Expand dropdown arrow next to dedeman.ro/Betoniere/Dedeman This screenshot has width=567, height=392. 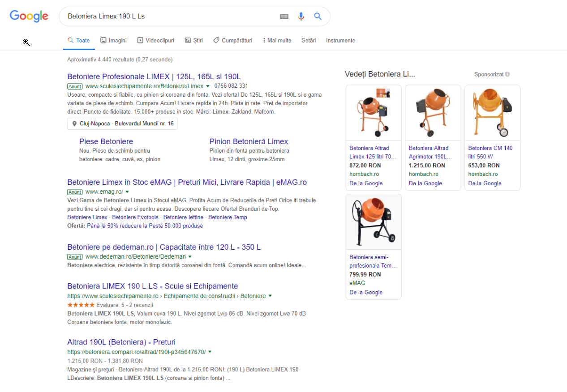pyautogui.click(x=190, y=257)
